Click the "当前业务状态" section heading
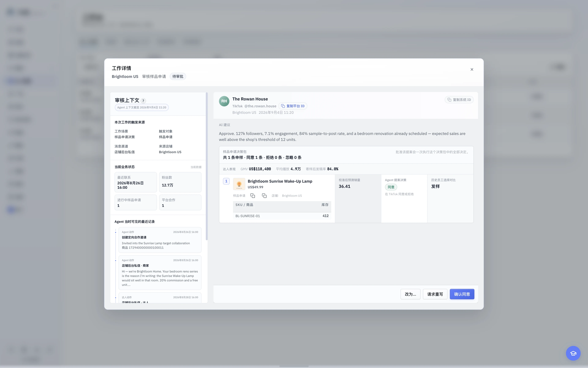 click(x=125, y=167)
